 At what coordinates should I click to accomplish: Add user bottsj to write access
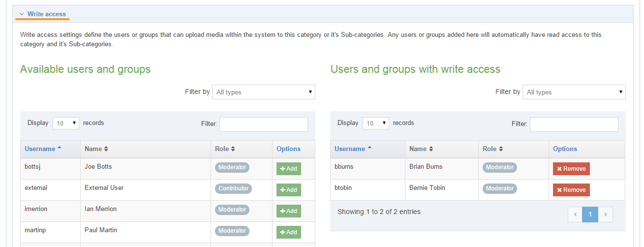[288, 169]
